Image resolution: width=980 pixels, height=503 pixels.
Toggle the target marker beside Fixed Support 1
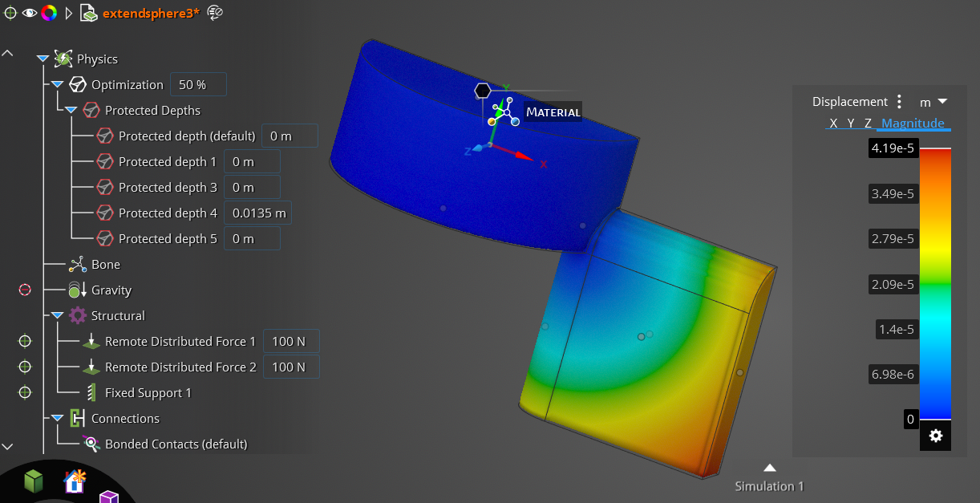point(25,392)
